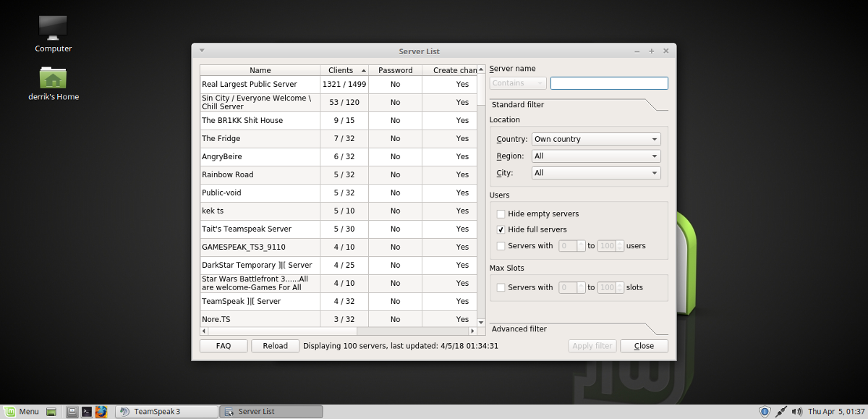This screenshot has width=868, height=419.
Task: Open the City dropdown
Action: click(596, 173)
